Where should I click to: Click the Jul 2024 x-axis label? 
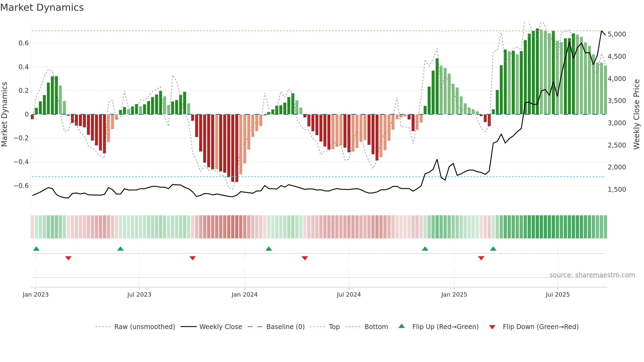[349, 294]
